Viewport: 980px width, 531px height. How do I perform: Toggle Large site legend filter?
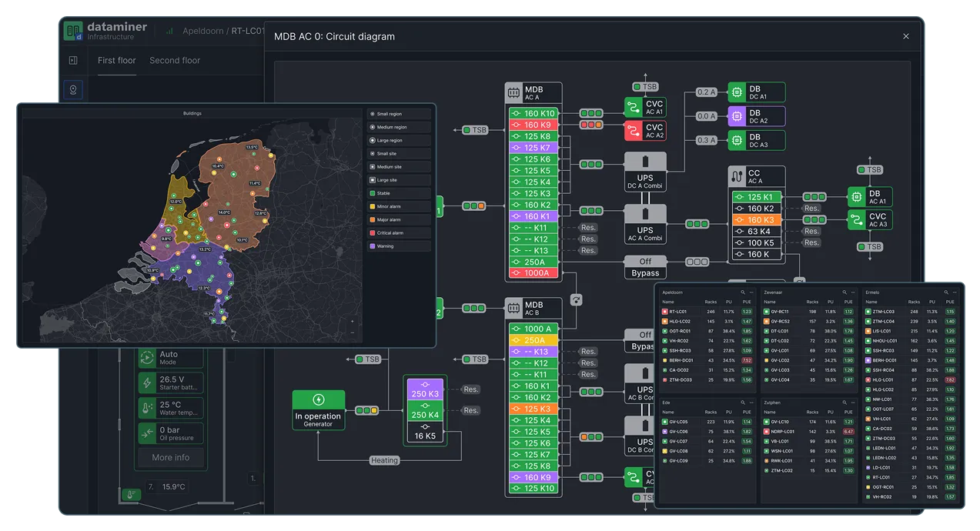click(398, 180)
